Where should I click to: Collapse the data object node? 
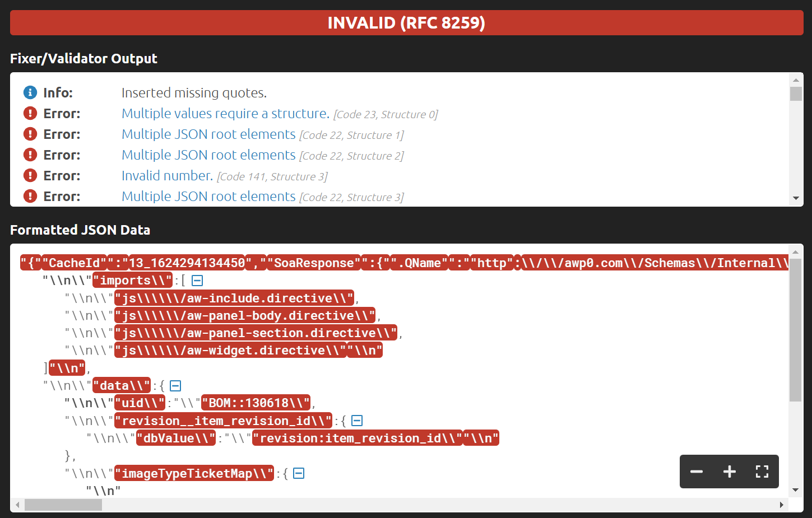(174, 385)
